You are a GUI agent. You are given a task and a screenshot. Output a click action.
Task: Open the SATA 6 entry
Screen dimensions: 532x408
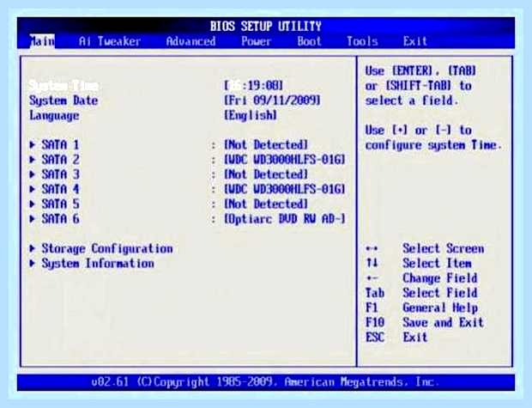(60, 219)
